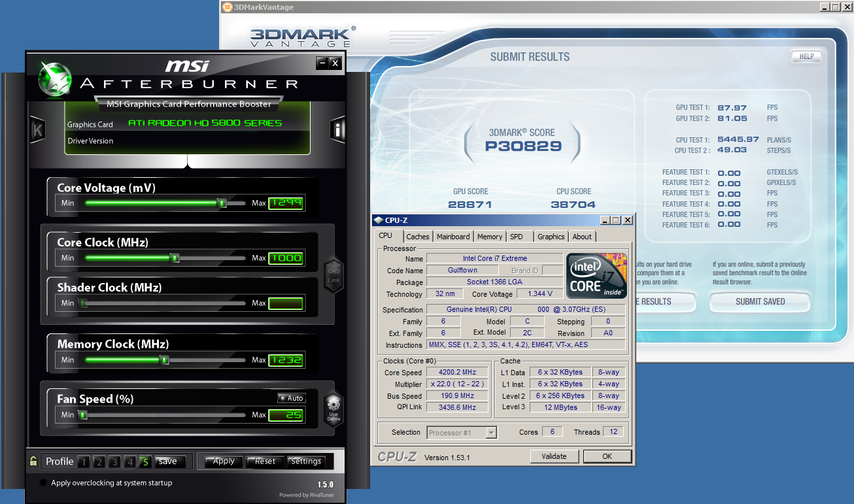Toggle Auto fan speed mode
Image resolution: width=854 pixels, height=504 pixels.
click(291, 398)
